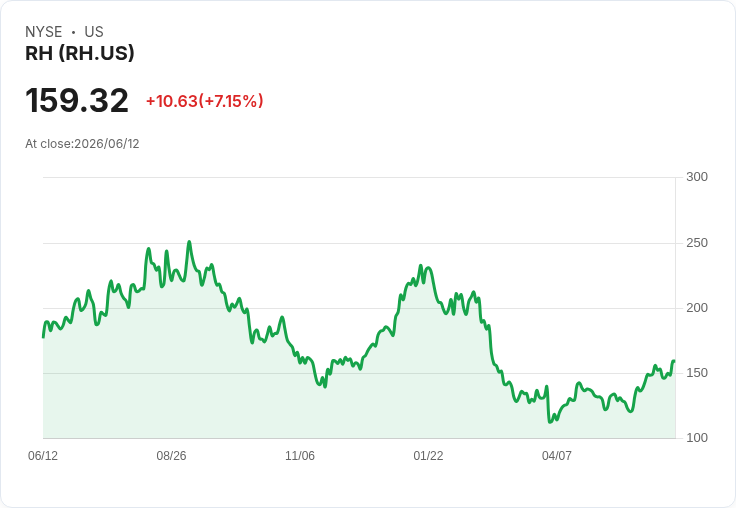Click the 08/26 date axis label

click(171, 455)
